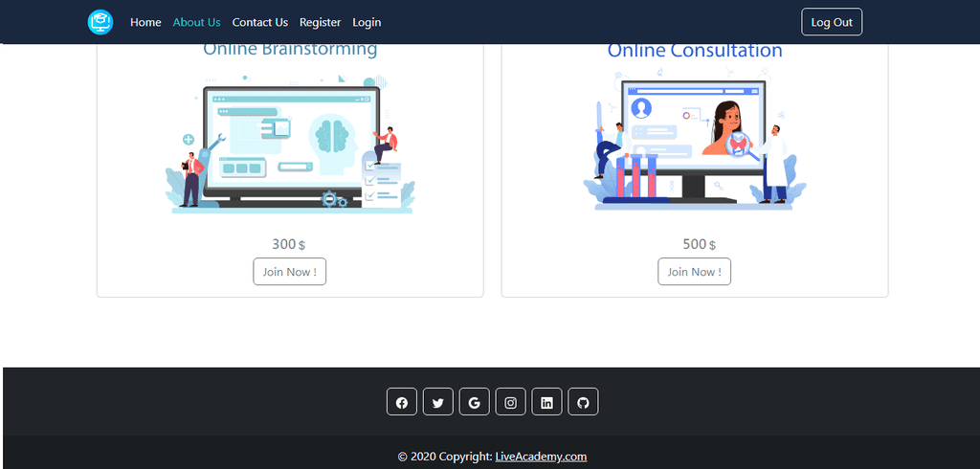
Task: Open the Google social icon
Action: pyautogui.click(x=475, y=401)
